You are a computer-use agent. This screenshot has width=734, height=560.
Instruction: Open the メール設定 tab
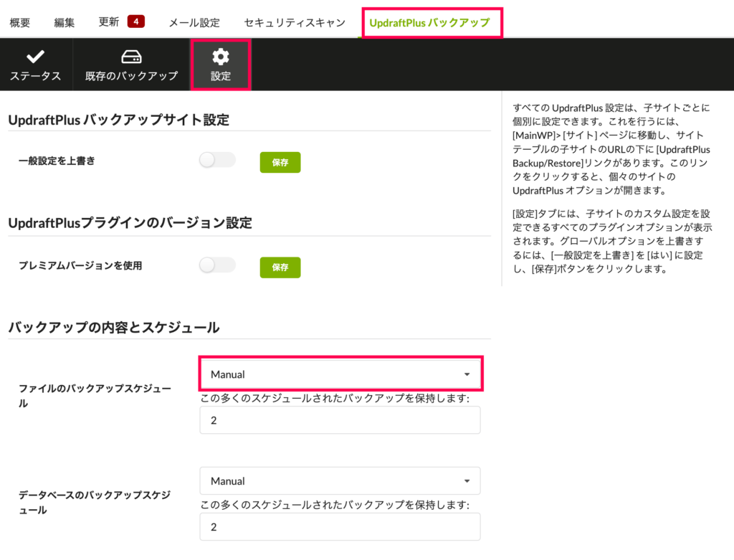[x=194, y=22]
